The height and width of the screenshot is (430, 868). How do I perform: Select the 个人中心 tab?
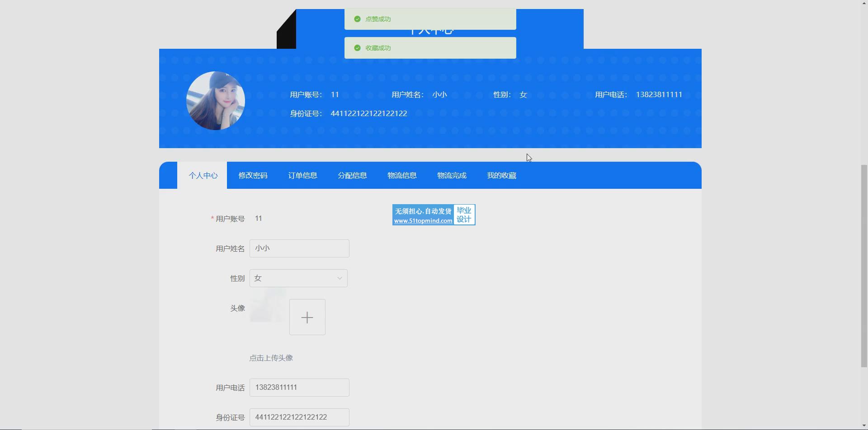(203, 175)
